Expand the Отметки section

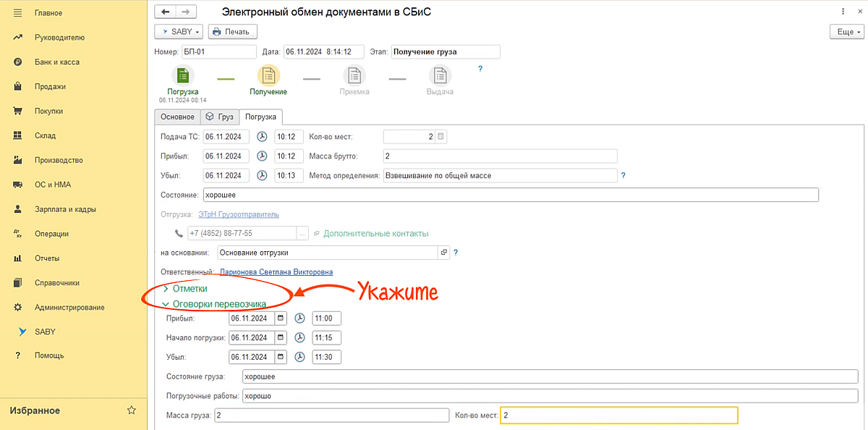(x=190, y=288)
